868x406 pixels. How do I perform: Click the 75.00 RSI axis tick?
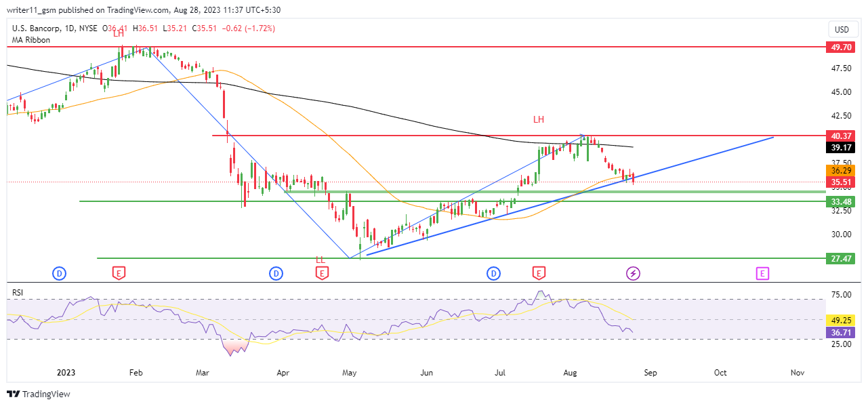coord(842,296)
